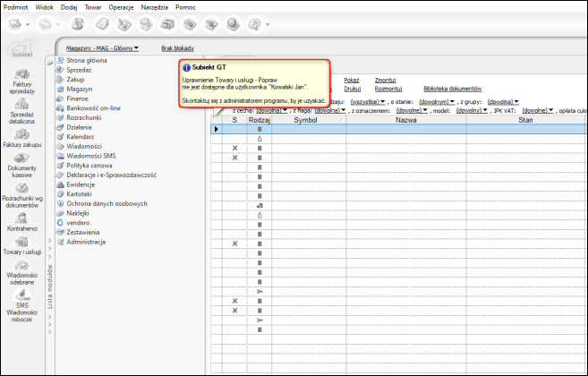Open 'z oznaczeniem' (dowolne) filter dropdown
The height and width of the screenshot is (376, 588).
(412, 110)
